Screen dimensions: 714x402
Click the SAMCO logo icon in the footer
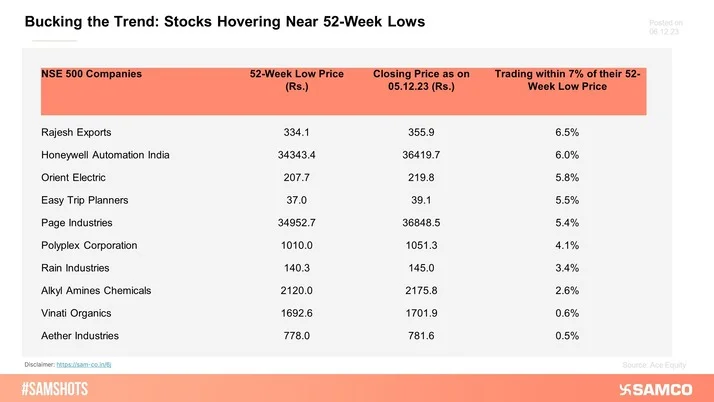tap(628, 388)
